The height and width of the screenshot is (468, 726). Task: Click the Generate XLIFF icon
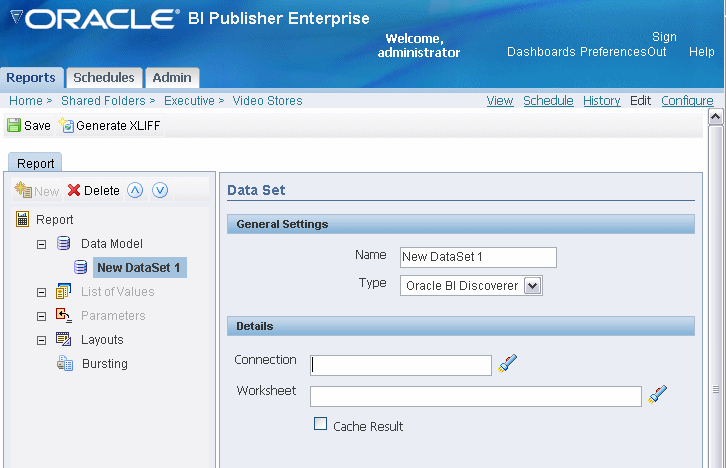[66, 125]
